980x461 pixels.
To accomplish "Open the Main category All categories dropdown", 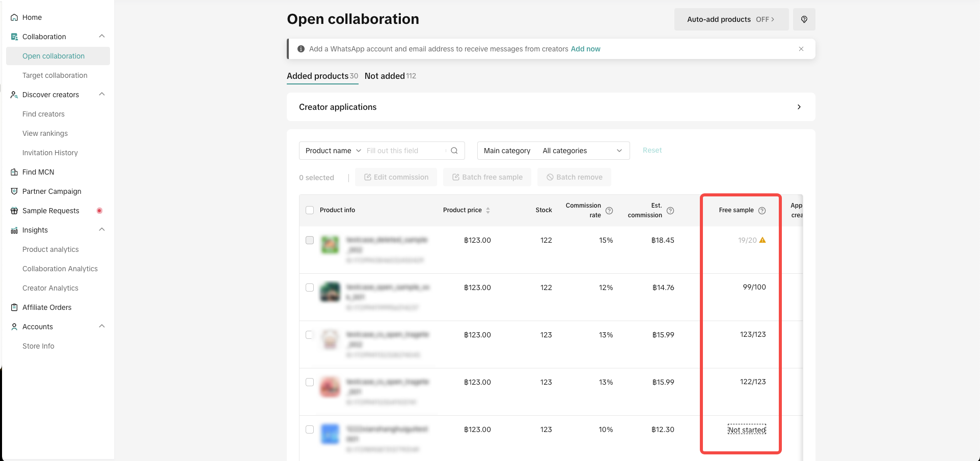I will (x=582, y=151).
